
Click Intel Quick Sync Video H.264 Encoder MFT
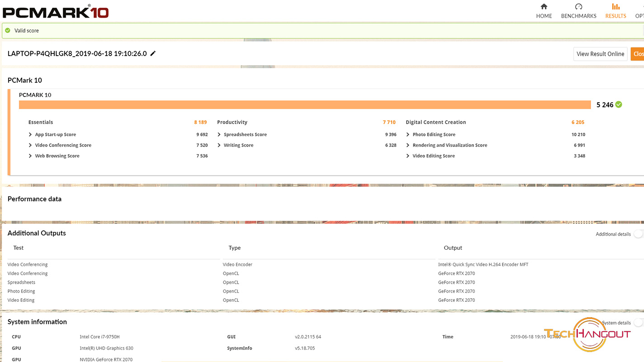[x=483, y=264]
